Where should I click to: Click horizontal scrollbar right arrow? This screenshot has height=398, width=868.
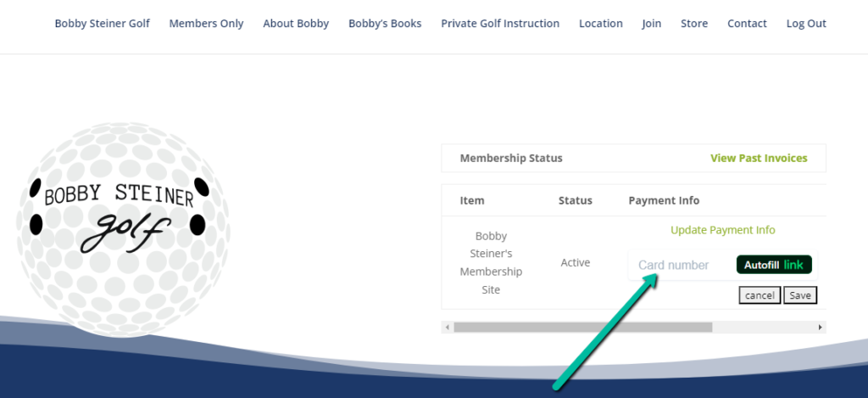(x=821, y=327)
